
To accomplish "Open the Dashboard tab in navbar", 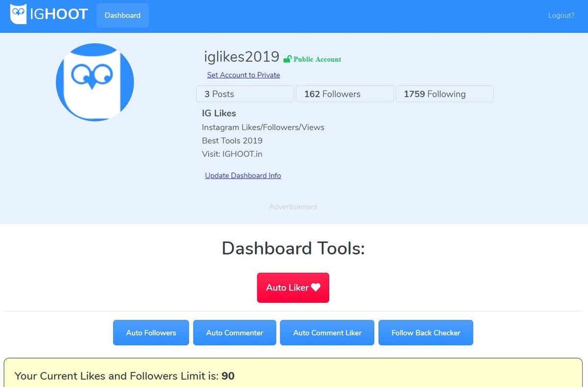I will [122, 15].
